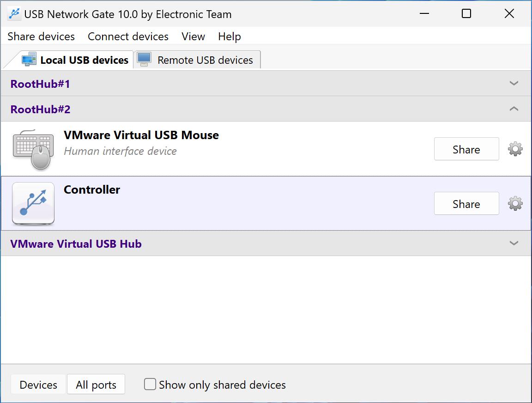Open the Connect devices menu
Screen dimensions: 532x403
point(128,37)
